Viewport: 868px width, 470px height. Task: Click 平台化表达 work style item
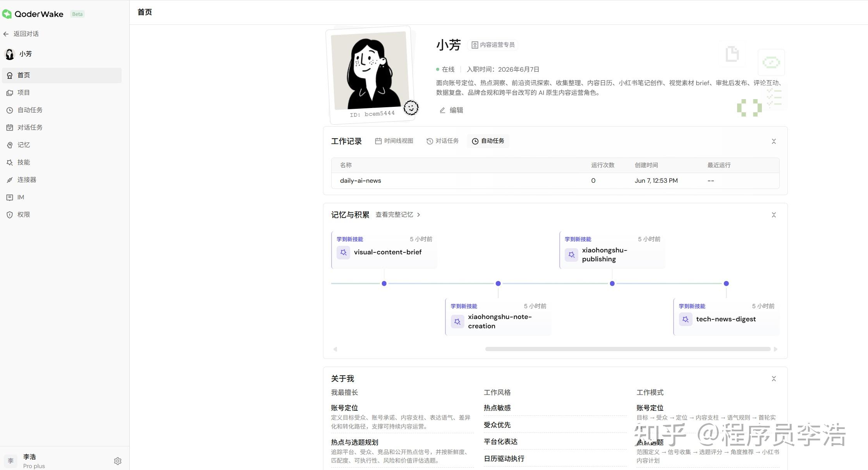500,442
